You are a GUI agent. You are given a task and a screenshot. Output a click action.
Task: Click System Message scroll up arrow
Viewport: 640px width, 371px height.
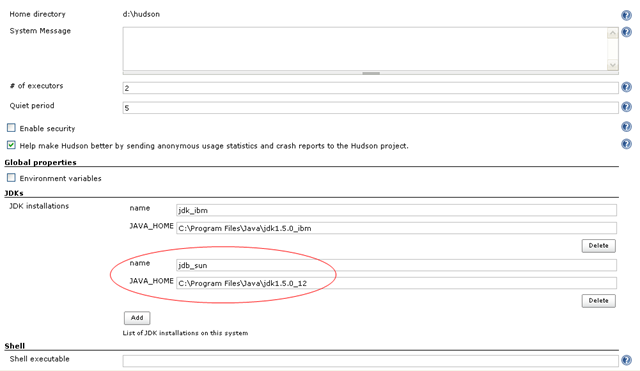(612, 33)
